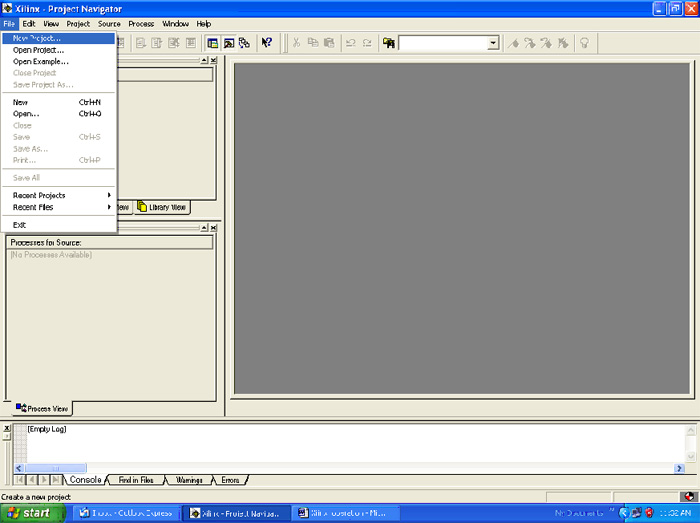Open the Help menu
The image size is (700, 523).
(x=204, y=24)
